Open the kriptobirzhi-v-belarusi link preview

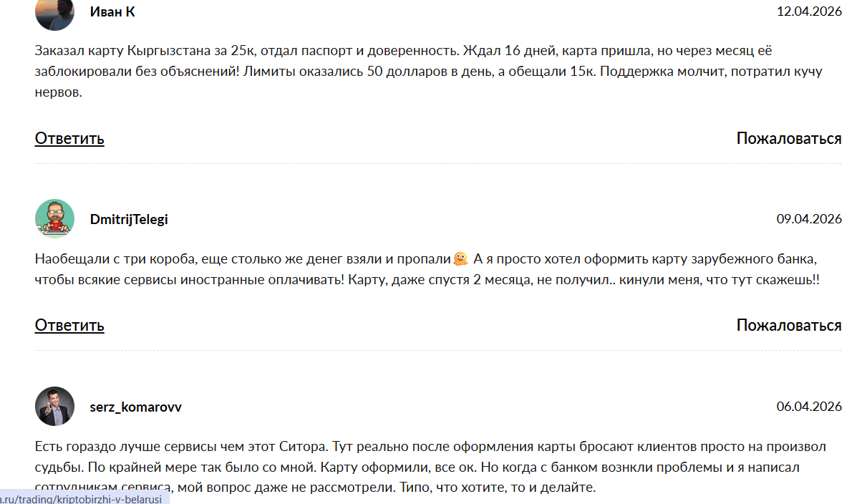pos(82,499)
